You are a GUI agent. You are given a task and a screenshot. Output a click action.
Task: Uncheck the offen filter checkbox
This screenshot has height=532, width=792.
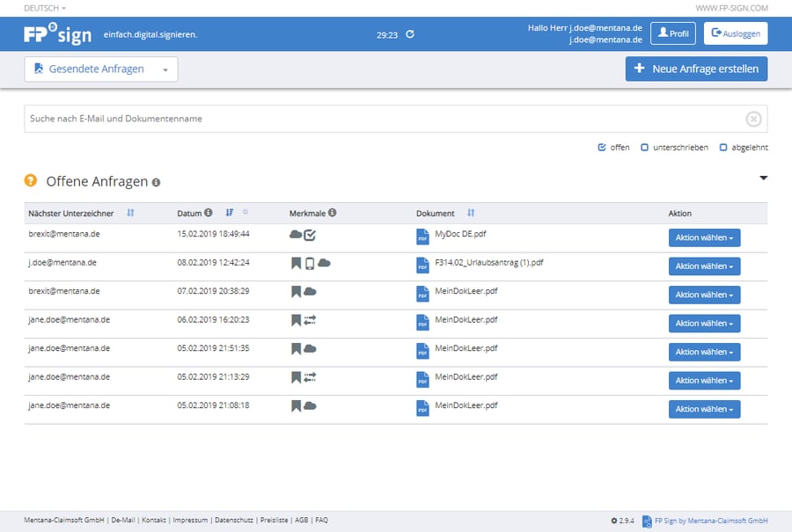[602, 148]
